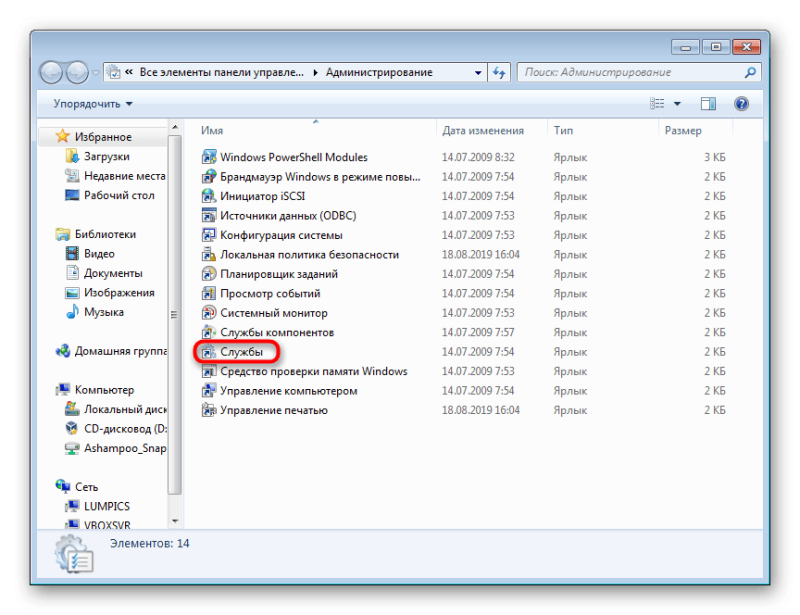Screen dimensions: 800x615
Task: Select Изображения in the navigation pane
Action: 119,292
